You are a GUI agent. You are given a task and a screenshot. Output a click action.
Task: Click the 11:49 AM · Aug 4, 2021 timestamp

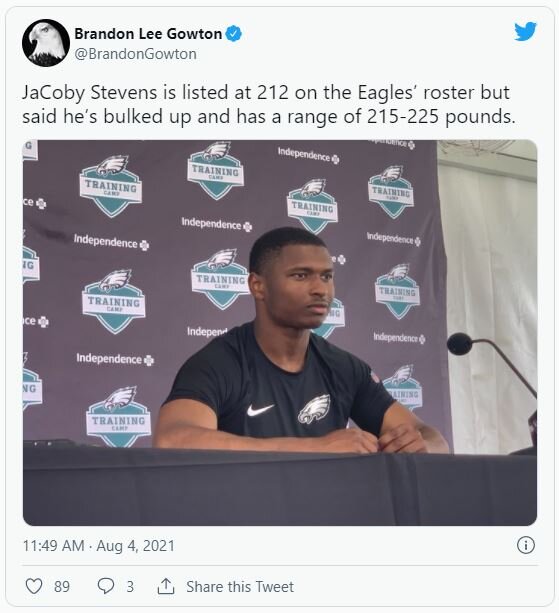click(99, 546)
